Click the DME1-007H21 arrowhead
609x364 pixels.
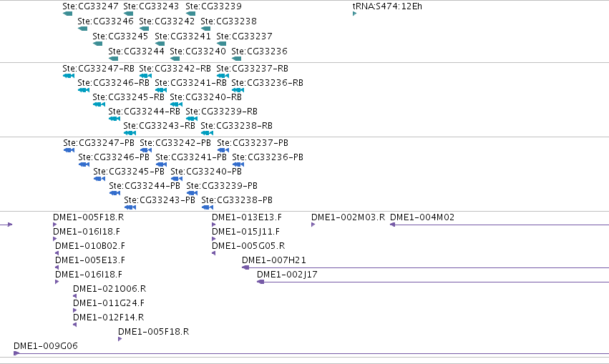[x=245, y=267]
